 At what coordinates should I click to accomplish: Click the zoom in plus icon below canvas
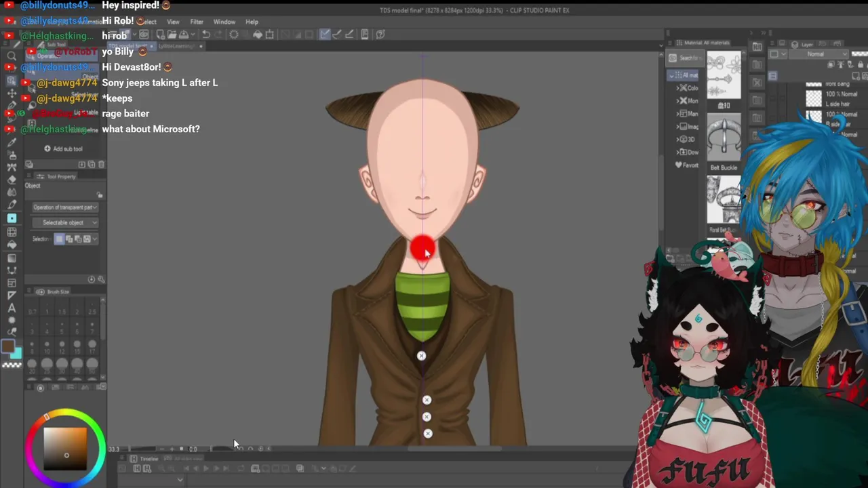172,449
